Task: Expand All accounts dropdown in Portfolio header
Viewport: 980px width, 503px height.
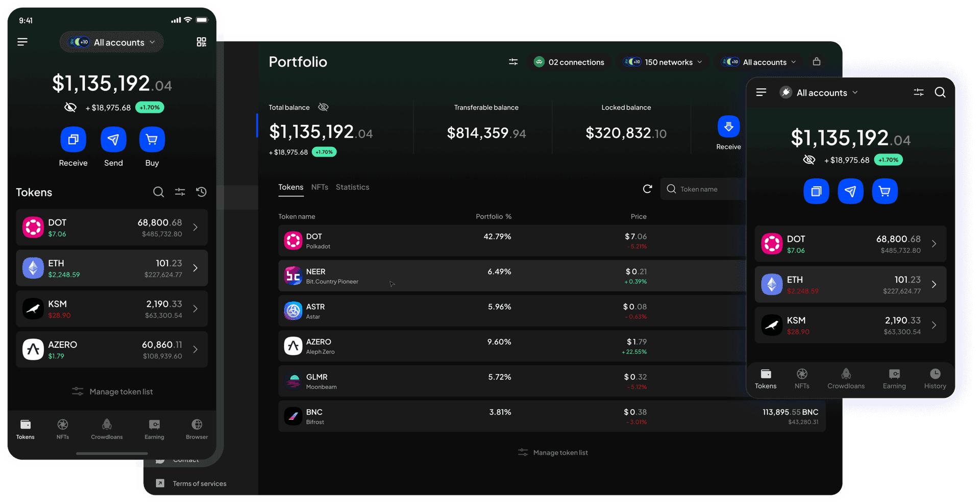Action: pos(759,62)
